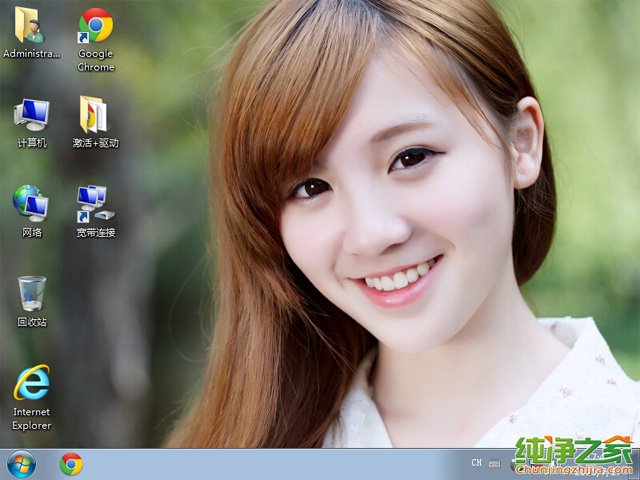Image resolution: width=640 pixels, height=480 pixels.
Task: Open the Administrator user folder icon
Action: point(31,25)
